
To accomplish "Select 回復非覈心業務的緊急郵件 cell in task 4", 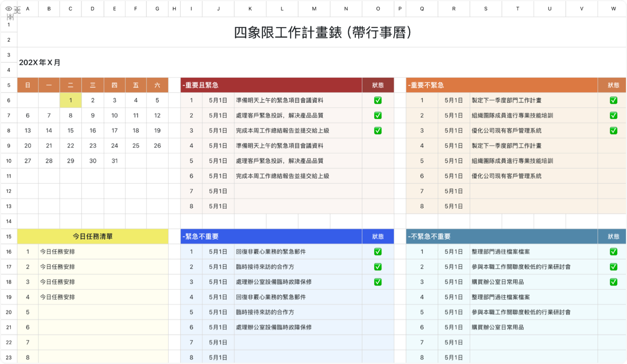I will tap(298, 297).
